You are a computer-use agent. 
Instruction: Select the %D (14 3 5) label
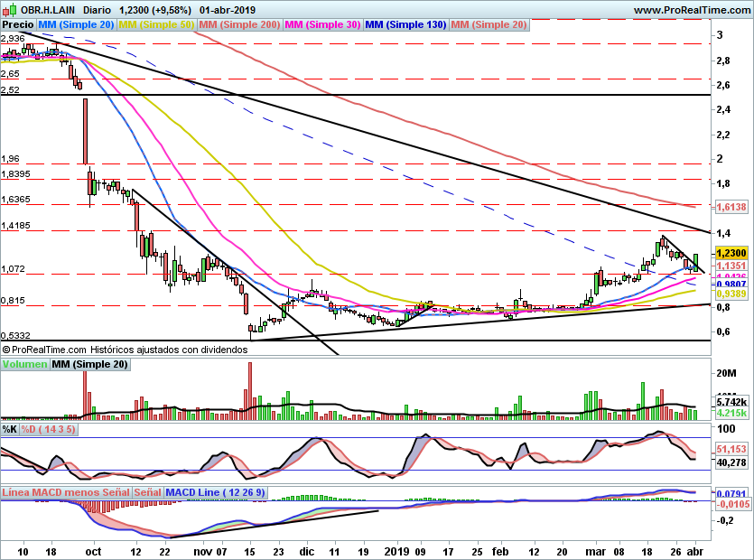(x=48, y=429)
